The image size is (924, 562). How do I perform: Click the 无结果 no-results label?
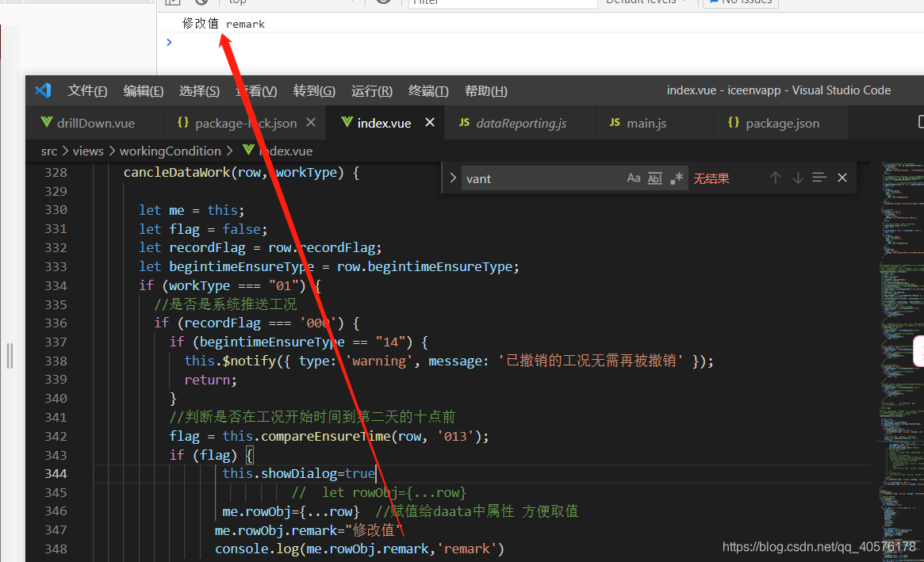(711, 178)
